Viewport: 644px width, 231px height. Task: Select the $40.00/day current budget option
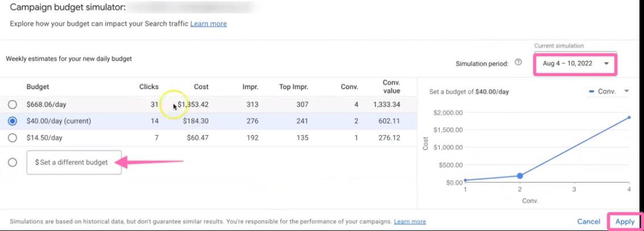(12, 121)
